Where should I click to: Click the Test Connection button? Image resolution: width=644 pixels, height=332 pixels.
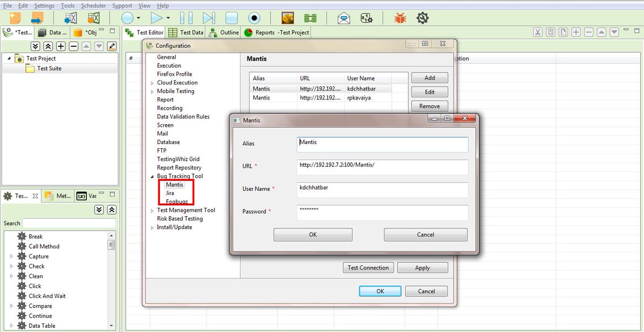[368, 268]
